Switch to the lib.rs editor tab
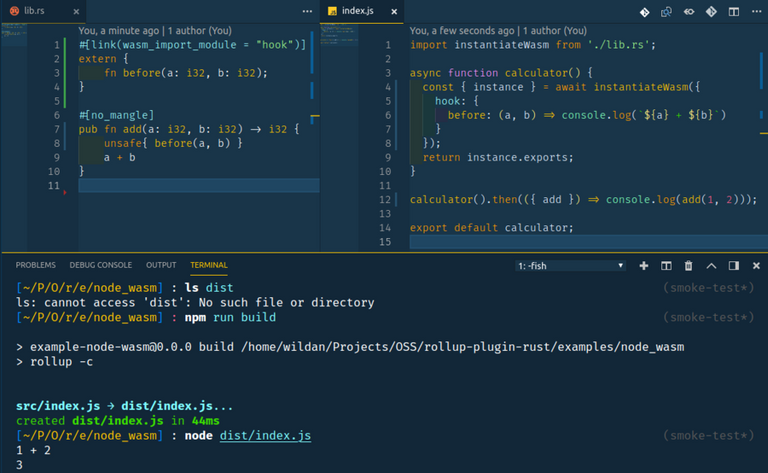This screenshot has height=473, width=768. 33,11
